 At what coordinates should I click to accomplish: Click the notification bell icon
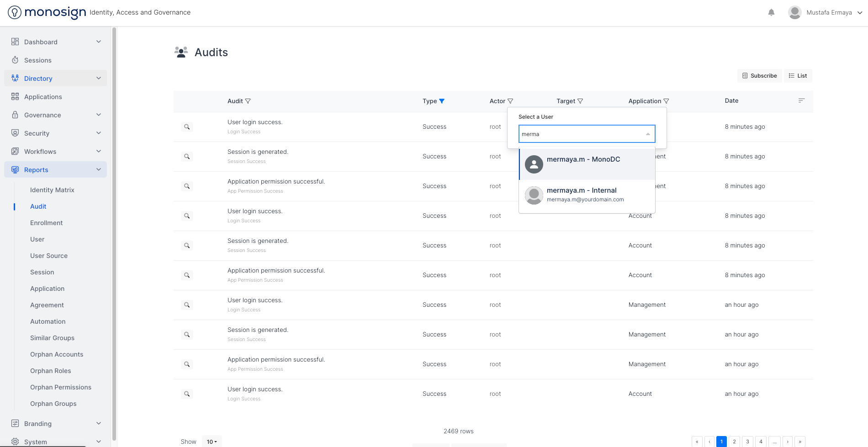coord(771,12)
